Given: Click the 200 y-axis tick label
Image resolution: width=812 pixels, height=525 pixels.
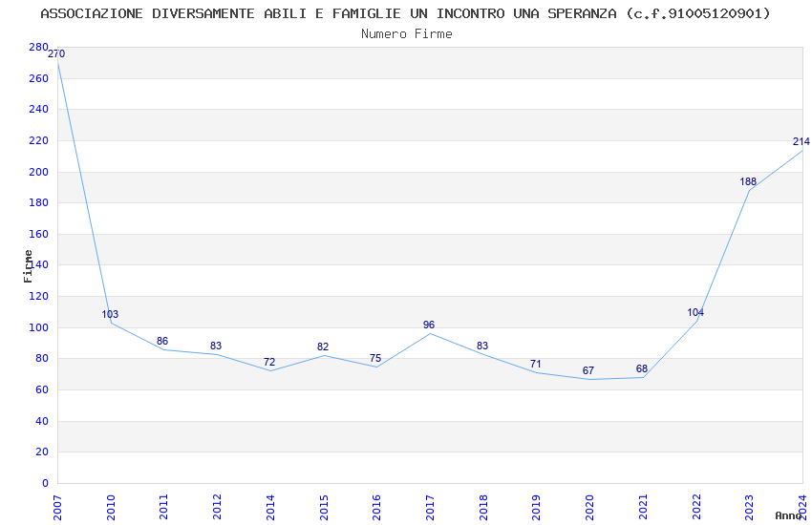Looking at the screenshot, I should 38,172.
